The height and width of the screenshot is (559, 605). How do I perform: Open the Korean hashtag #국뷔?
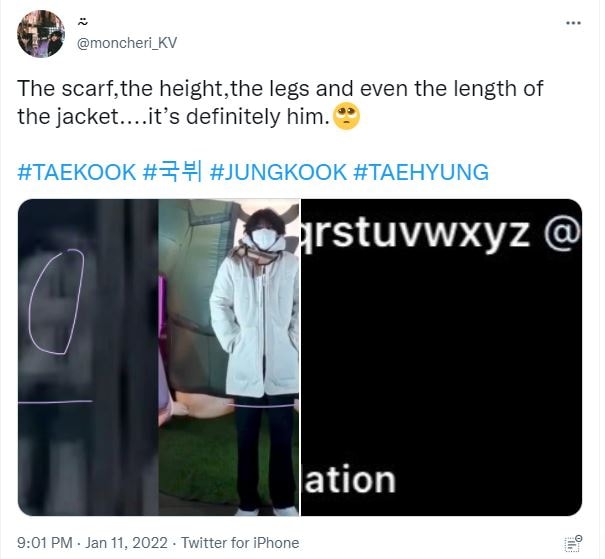172,172
